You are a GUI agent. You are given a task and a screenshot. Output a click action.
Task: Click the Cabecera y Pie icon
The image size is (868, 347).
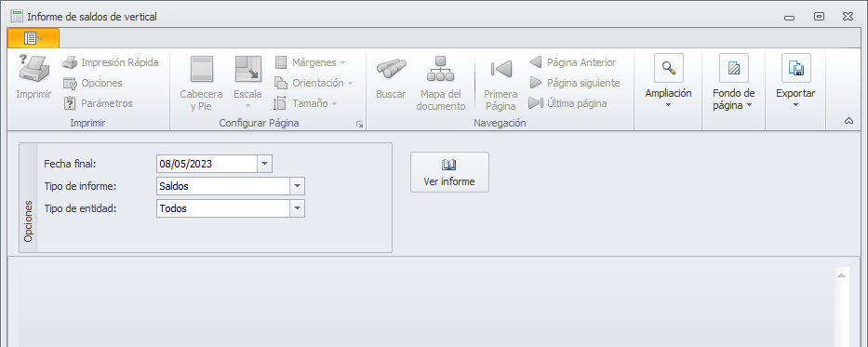point(202,69)
